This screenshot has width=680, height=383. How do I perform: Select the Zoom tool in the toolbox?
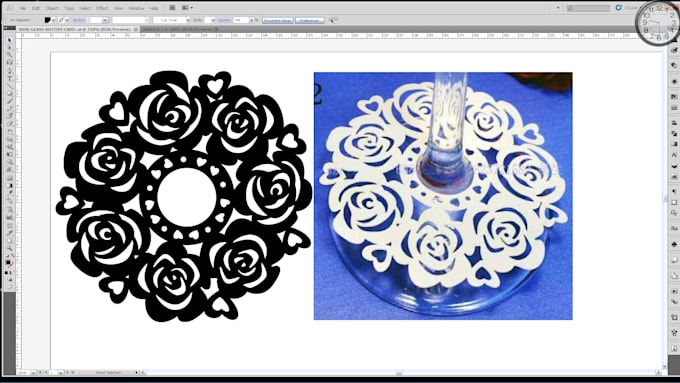click(x=10, y=249)
